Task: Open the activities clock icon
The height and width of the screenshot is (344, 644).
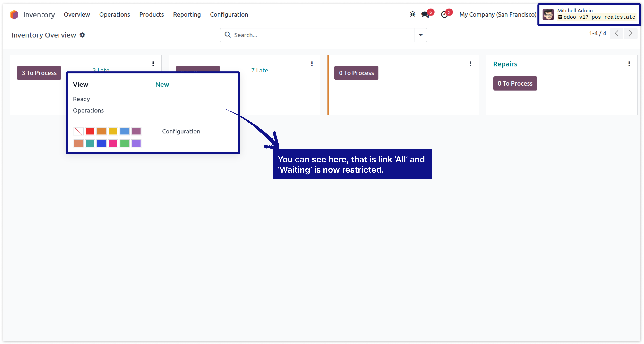Action: [x=444, y=15]
